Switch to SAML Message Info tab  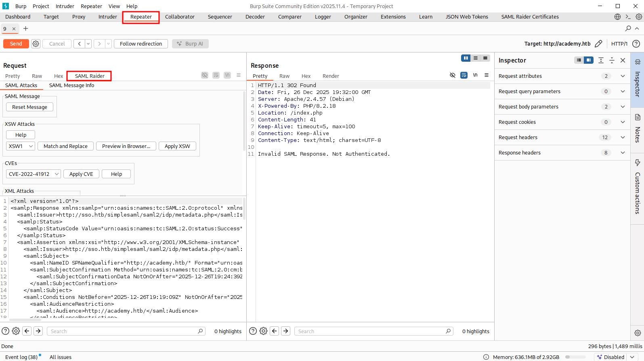click(71, 85)
